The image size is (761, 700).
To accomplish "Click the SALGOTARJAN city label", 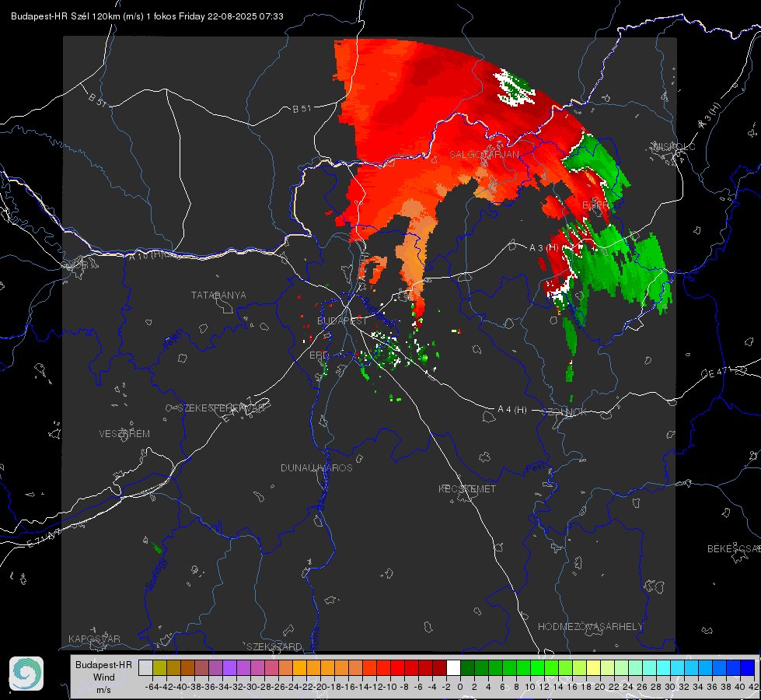I will (x=483, y=155).
